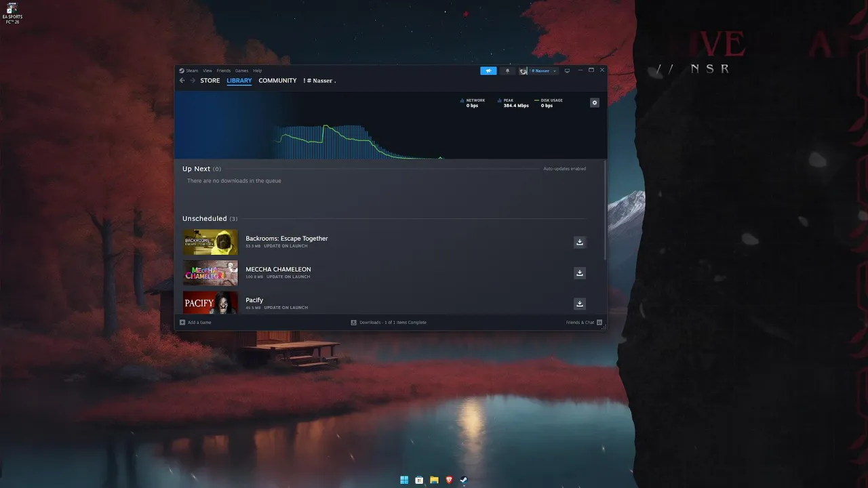Click the user avatar picture

coord(523,70)
